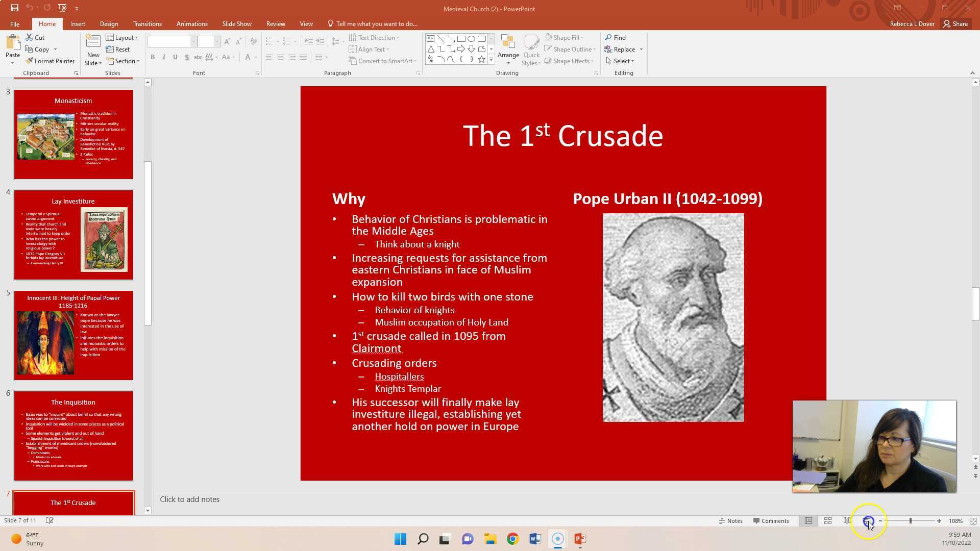The height and width of the screenshot is (551, 980).
Task: Open Find in the Editing group
Action: click(x=616, y=38)
